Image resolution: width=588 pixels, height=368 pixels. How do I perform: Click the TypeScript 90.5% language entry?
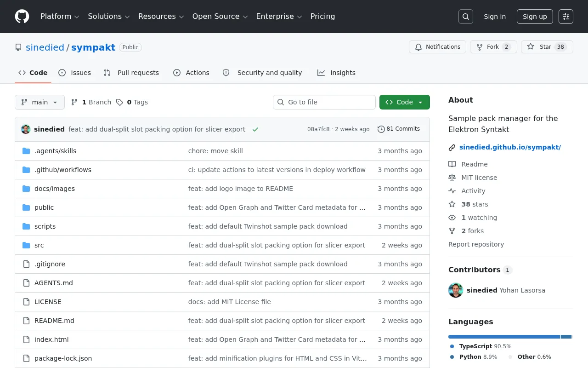(x=481, y=346)
